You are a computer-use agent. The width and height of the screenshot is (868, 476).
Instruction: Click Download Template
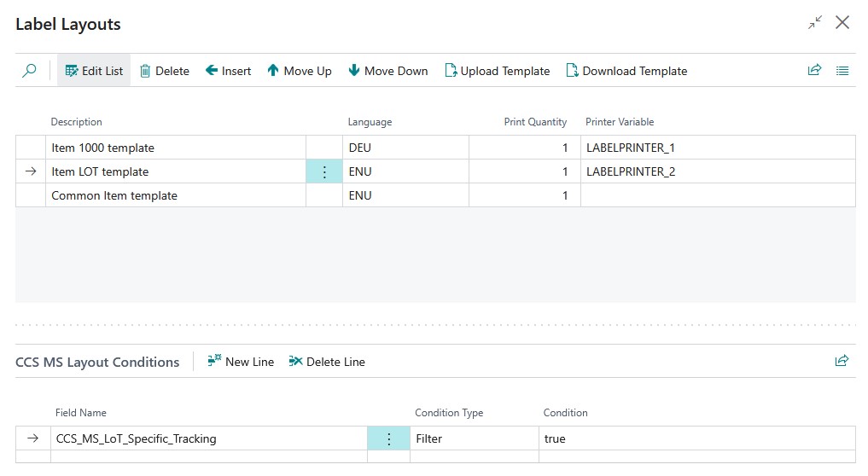(626, 71)
